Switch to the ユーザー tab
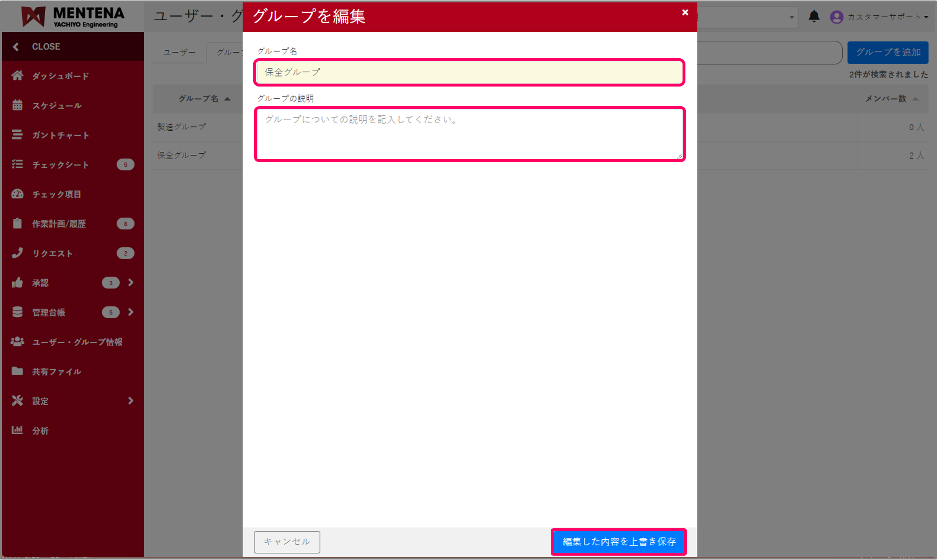This screenshot has width=937, height=560. click(178, 52)
